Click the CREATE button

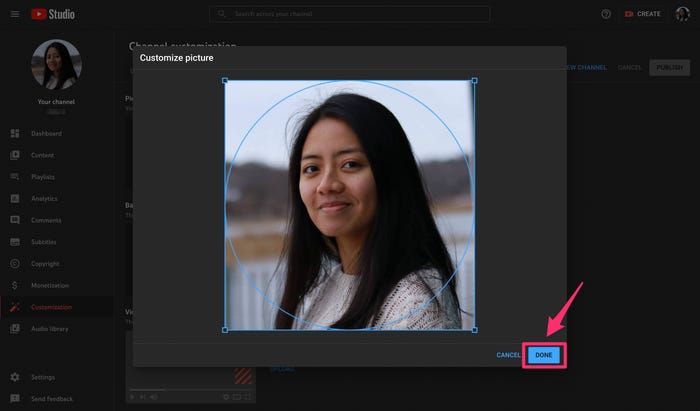pyautogui.click(x=642, y=14)
